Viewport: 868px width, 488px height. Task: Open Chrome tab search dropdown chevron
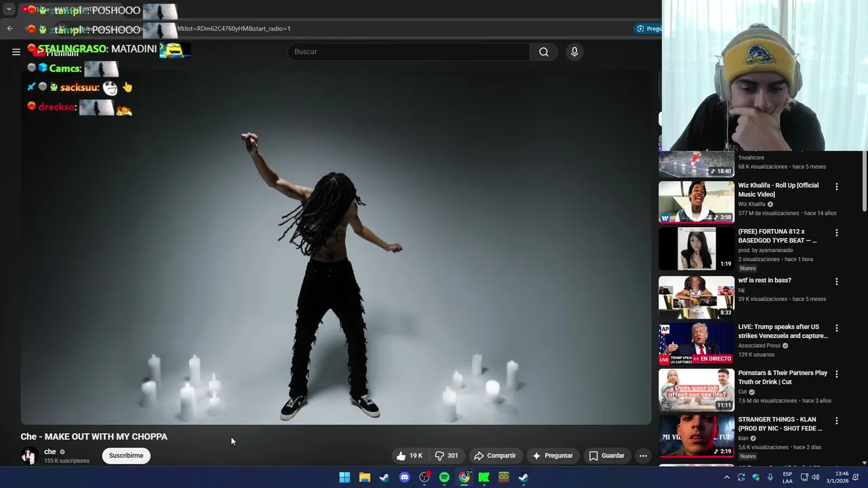[9, 9]
